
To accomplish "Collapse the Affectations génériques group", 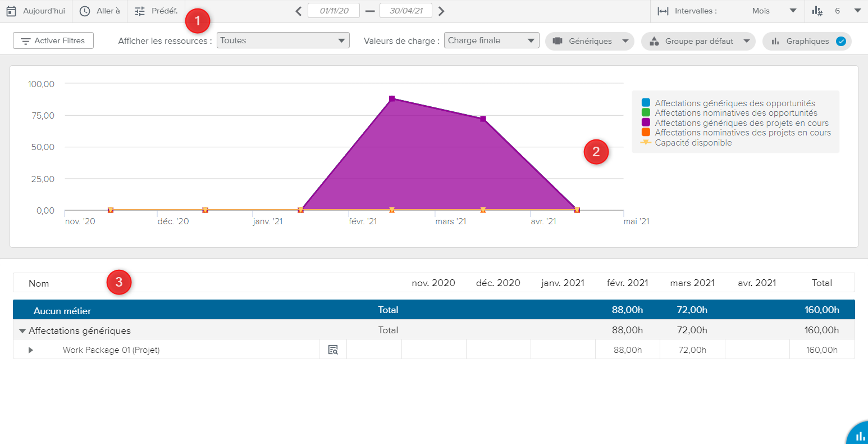I will point(22,331).
